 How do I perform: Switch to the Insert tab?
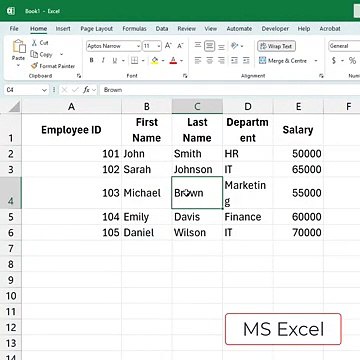pyautogui.click(x=63, y=29)
